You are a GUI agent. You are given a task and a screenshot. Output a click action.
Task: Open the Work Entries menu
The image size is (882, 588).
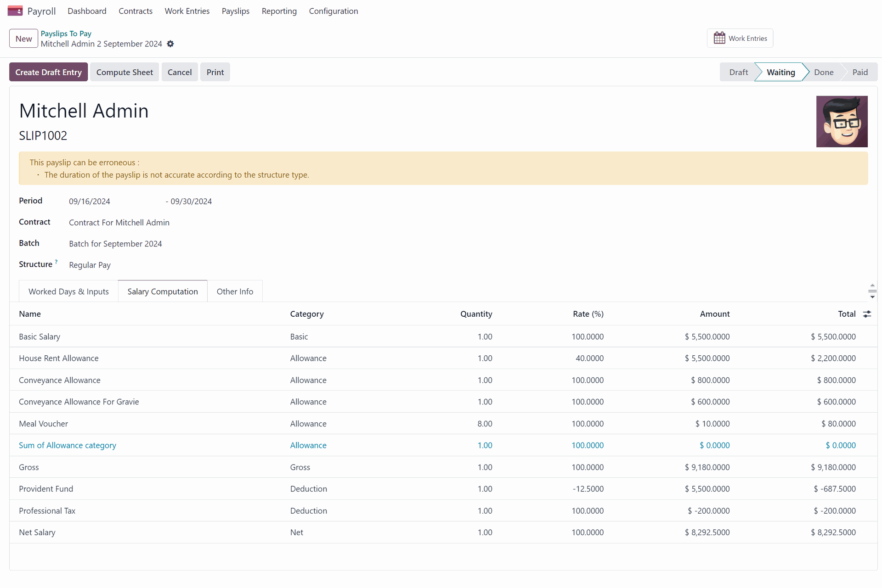[x=187, y=11]
